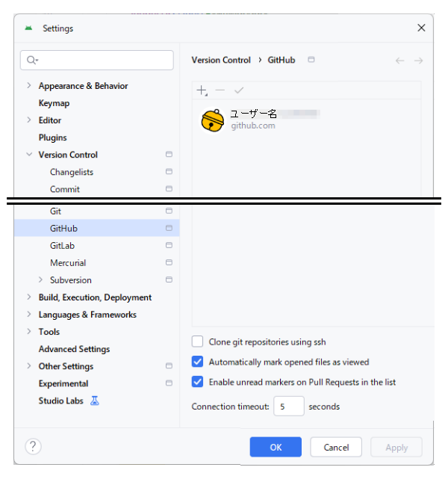Expand the Subversion tree node

41,280
